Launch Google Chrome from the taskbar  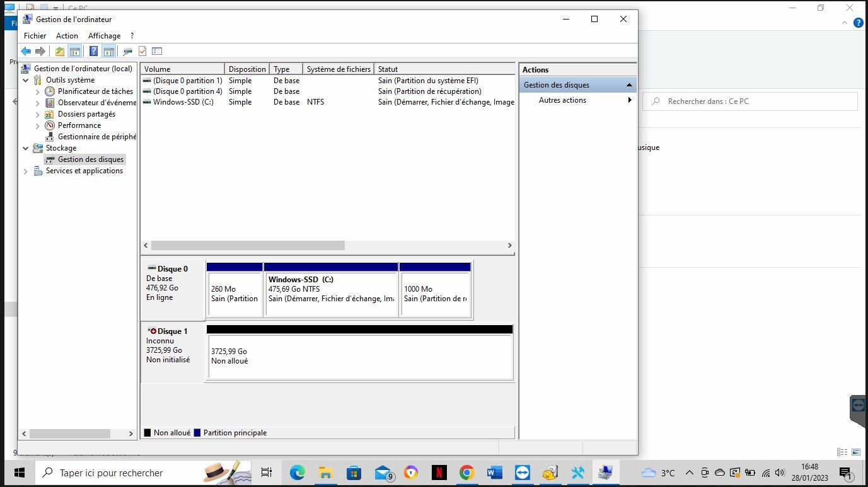[466, 473]
